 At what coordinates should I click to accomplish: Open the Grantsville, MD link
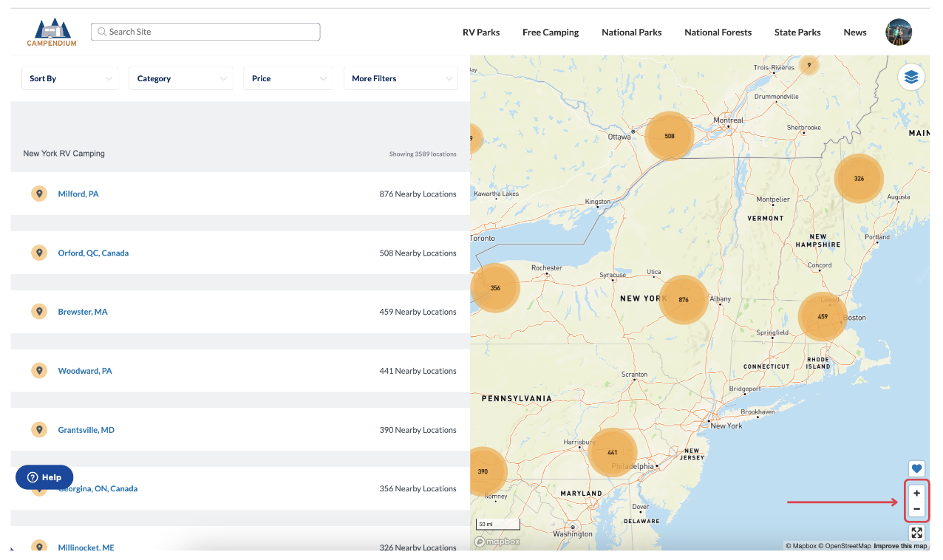pos(86,431)
